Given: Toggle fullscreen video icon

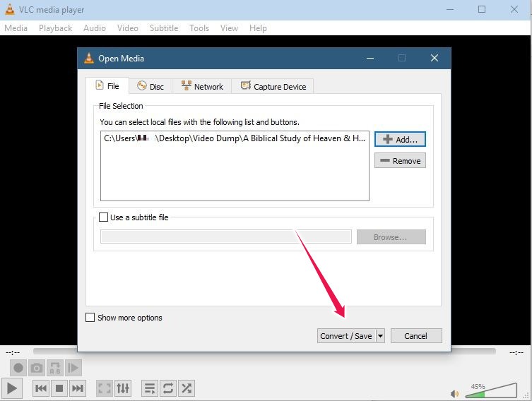Looking at the screenshot, I should tap(105, 388).
